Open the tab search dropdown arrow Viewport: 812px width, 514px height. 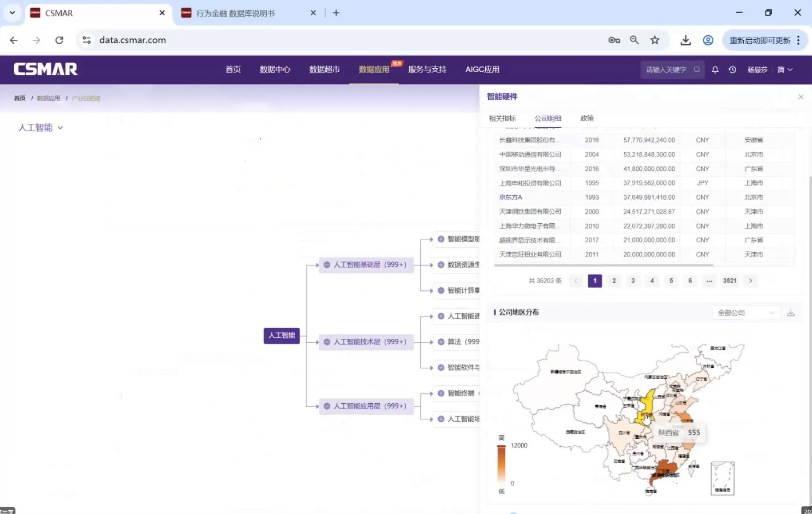point(12,13)
